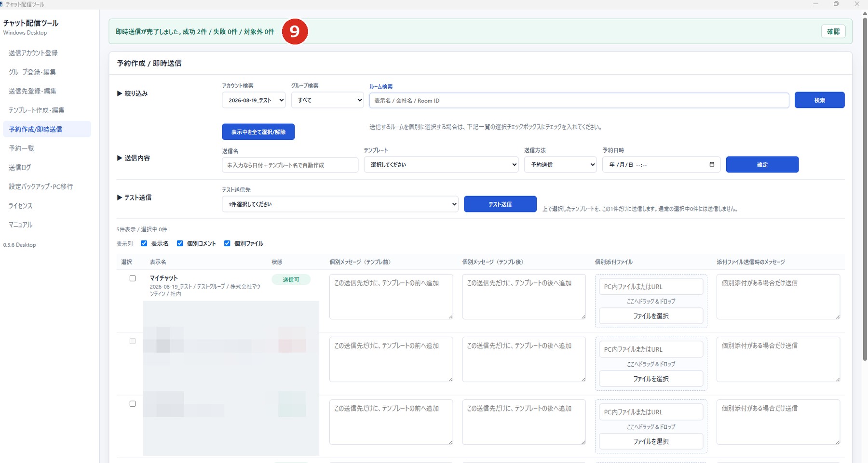Open グループ登録・編集 page
The height and width of the screenshot is (463, 868).
click(x=32, y=72)
